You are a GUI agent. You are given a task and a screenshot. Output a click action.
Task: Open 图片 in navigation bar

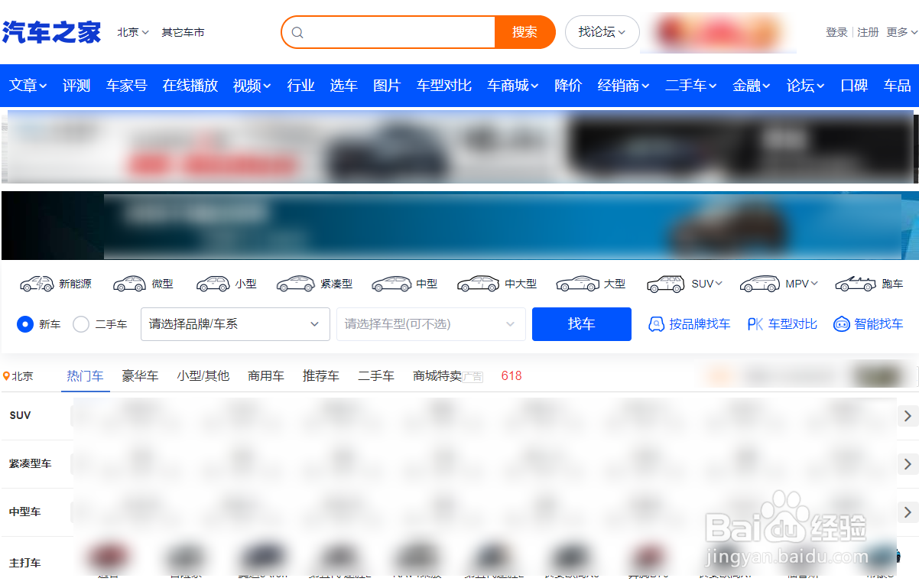pos(387,86)
